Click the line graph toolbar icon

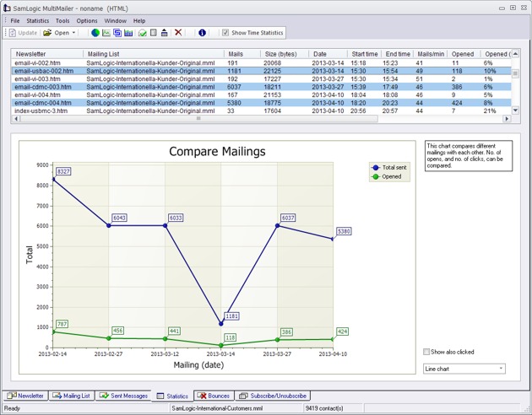click(x=106, y=33)
